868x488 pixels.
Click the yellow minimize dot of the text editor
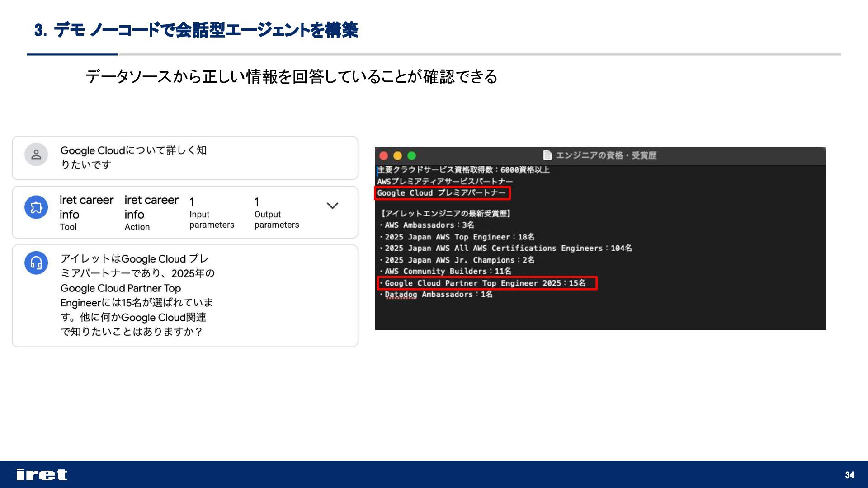tap(398, 155)
